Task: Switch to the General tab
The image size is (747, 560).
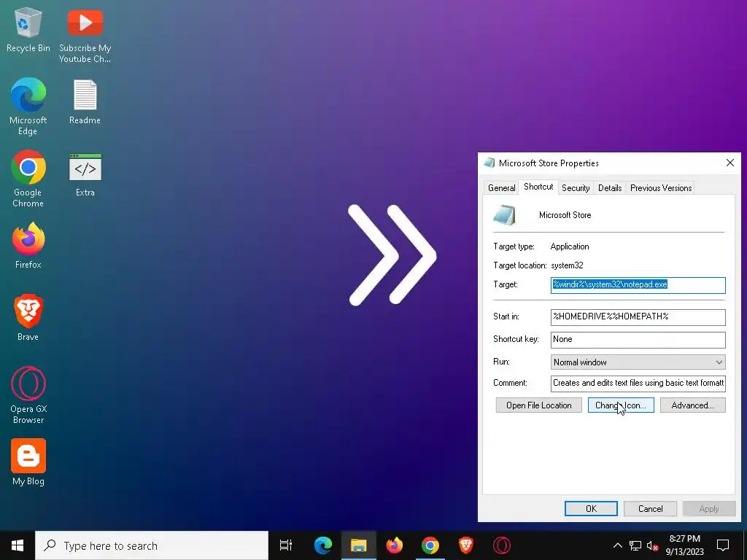Action: click(502, 187)
